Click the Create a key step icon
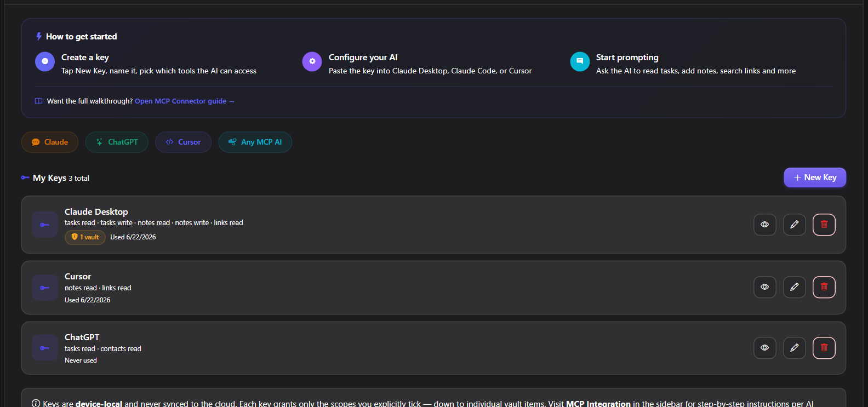This screenshot has width=868, height=407. 45,61
